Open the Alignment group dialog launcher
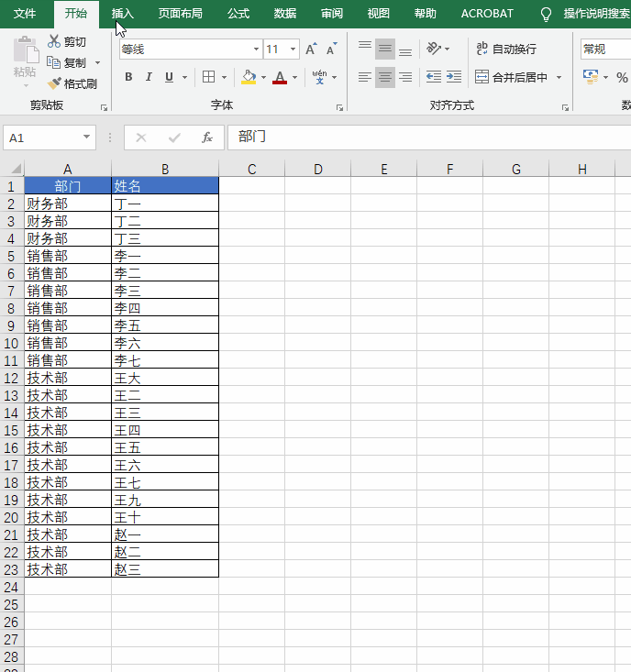 (565, 107)
